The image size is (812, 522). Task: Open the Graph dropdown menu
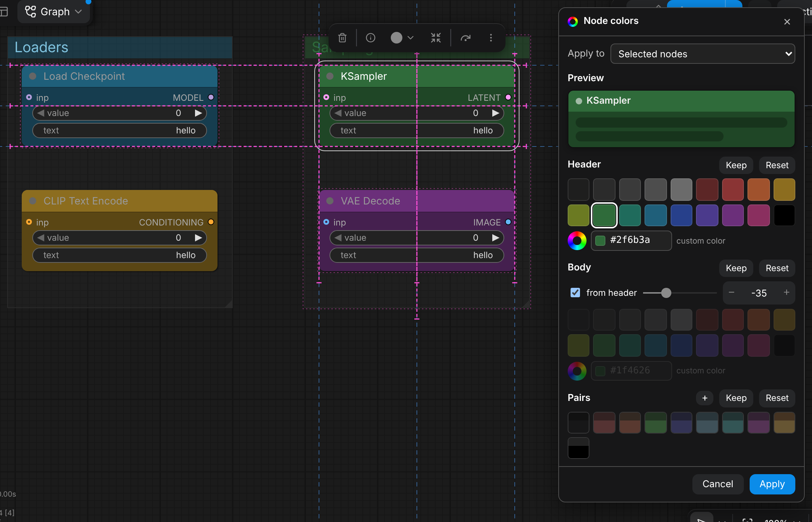(54, 12)
